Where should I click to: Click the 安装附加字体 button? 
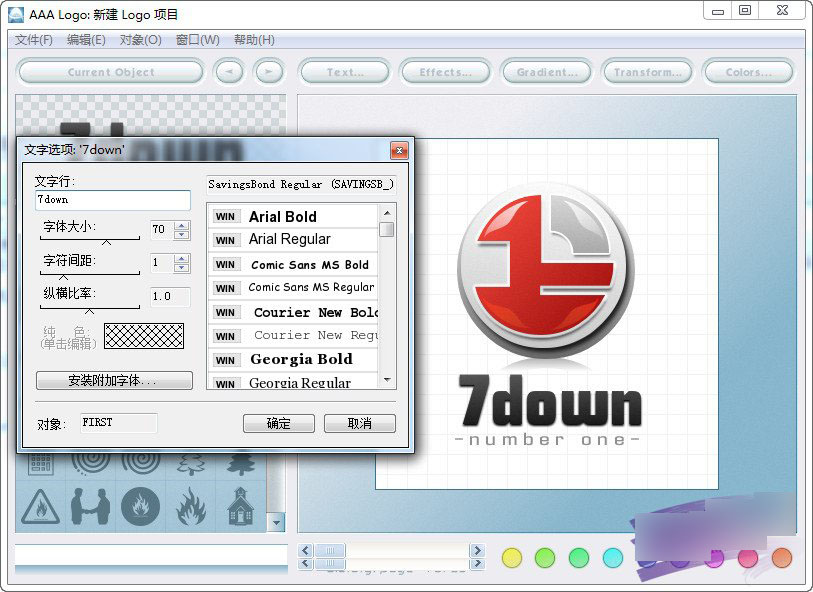tap(114, 380)
